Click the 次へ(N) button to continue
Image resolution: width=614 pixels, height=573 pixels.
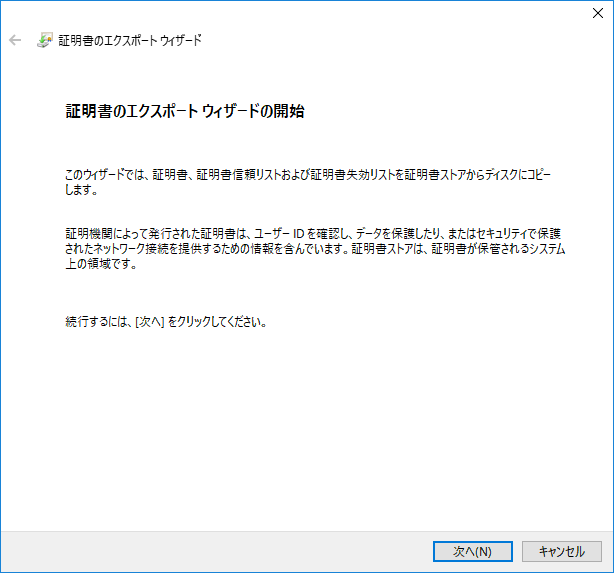[x=473, y=551]
